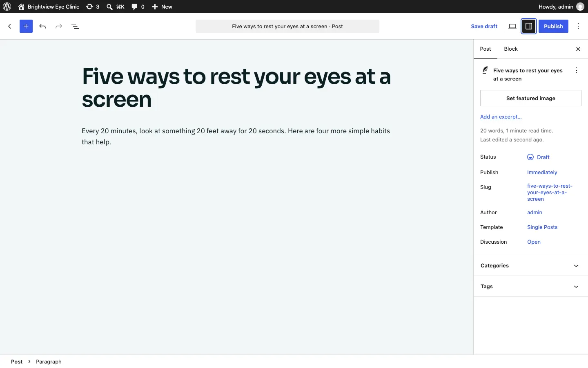Click Save draft
Screen dimensions: 588x368
tap(484, 26)
